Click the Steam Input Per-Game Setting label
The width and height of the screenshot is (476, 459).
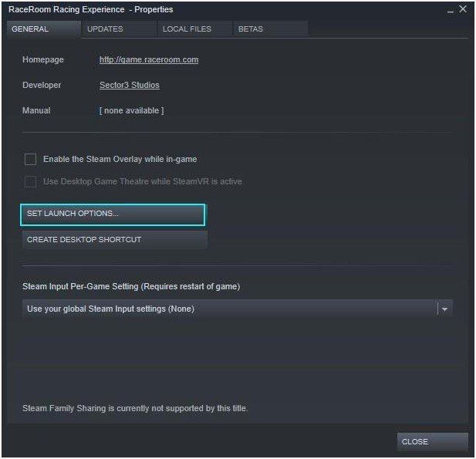click(131, 286)
